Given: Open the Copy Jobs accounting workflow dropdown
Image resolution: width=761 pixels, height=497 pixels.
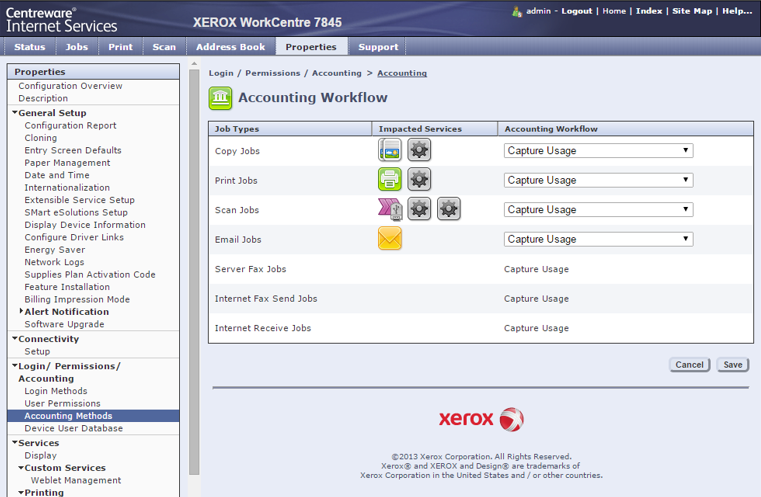Looking at the screenshot, I should click(598, 151).
